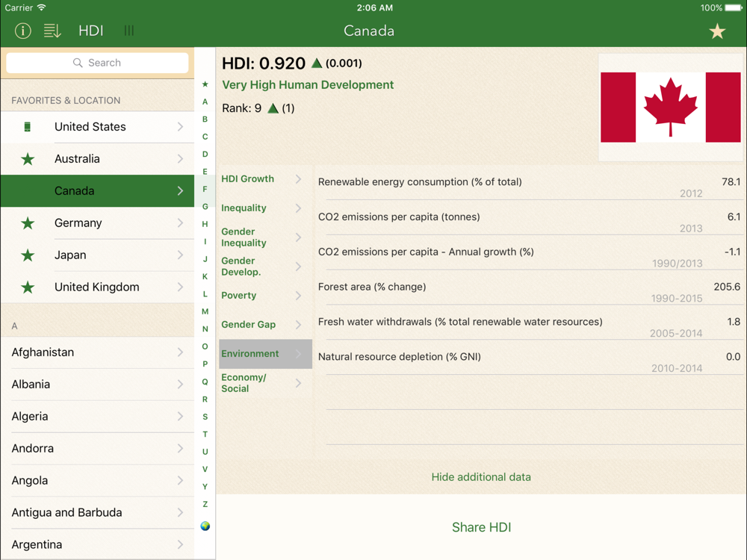Tap the star icon beside Australia
The image size is (747, 560).
[x=28, y=158]
